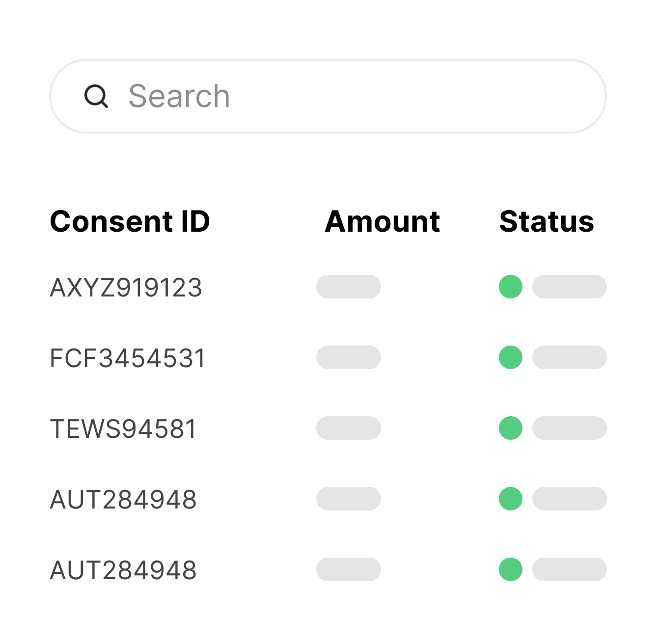Click the green status dot for AXYZ919123
The image size is (656, 644).
pos(511,287)
